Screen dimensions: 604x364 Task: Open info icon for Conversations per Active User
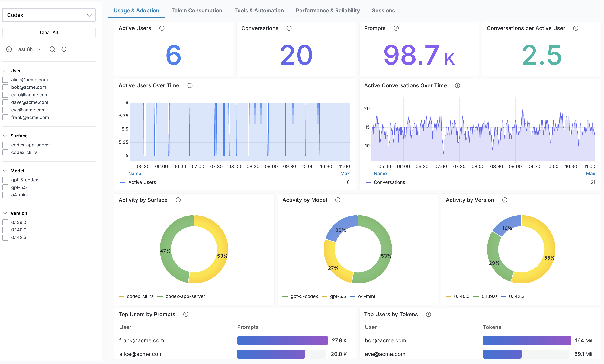pos(576,28)
